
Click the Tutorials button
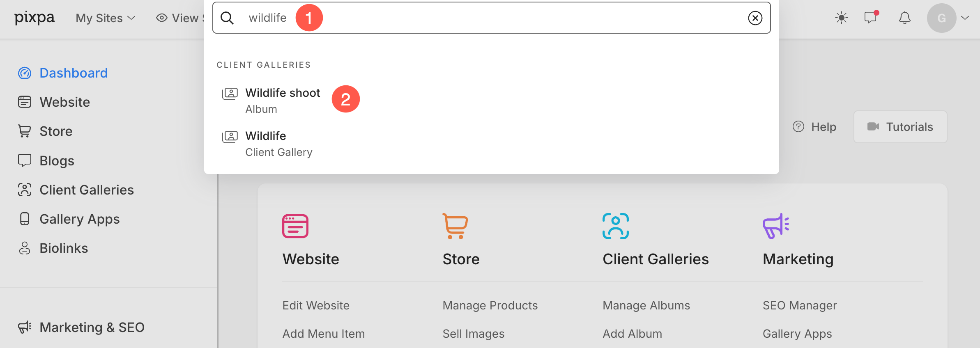pyautogui.click(x=900, y=127)
